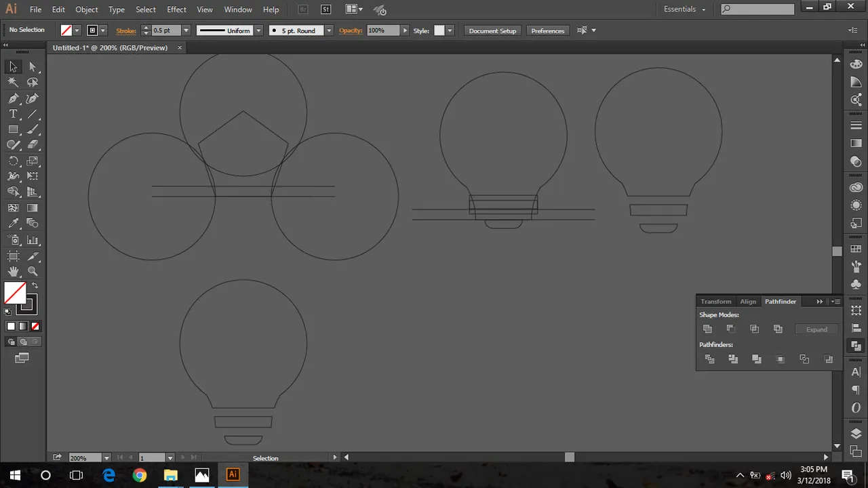868x488 pixels.
Task: Open the Layers panel icon in dock
Action: (x=856, y=434)
